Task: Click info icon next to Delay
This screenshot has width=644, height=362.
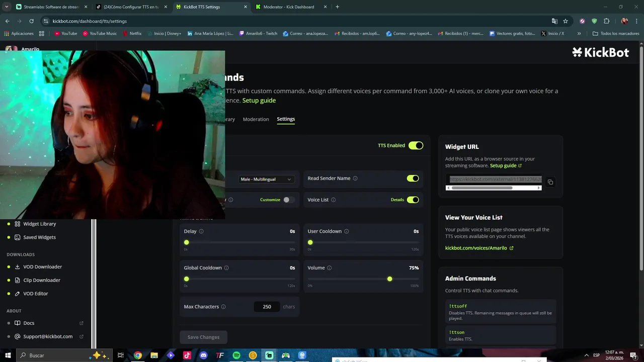Action: coord(201,231)
